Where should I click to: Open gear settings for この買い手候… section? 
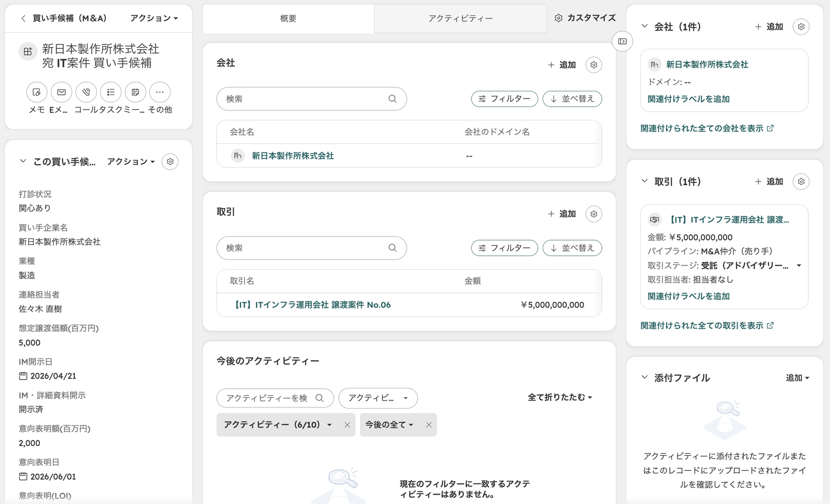pos(170,162)
